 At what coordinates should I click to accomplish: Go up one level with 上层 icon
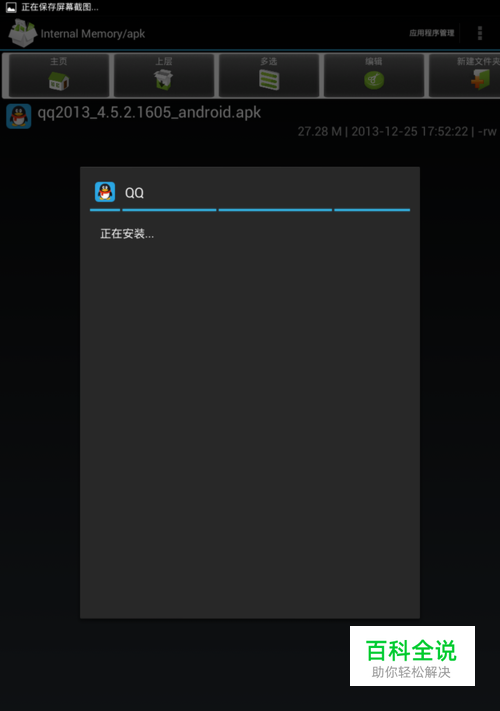[x=163, y=80]
